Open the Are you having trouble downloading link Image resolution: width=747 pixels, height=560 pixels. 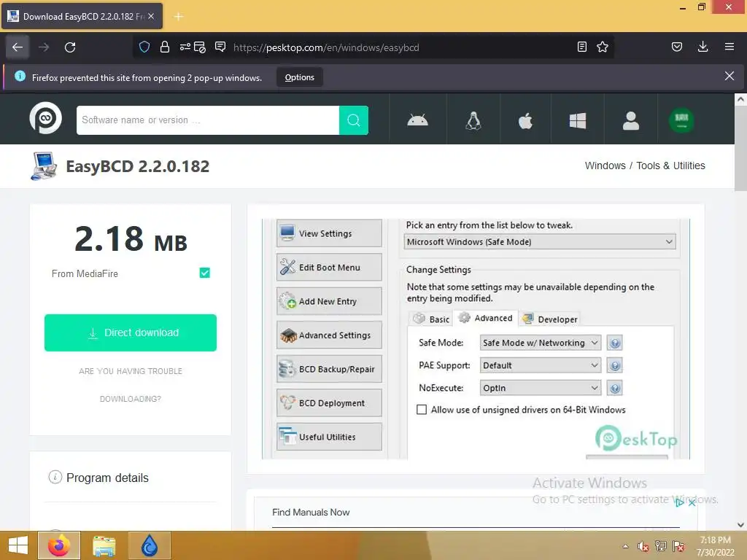[131, 385]
